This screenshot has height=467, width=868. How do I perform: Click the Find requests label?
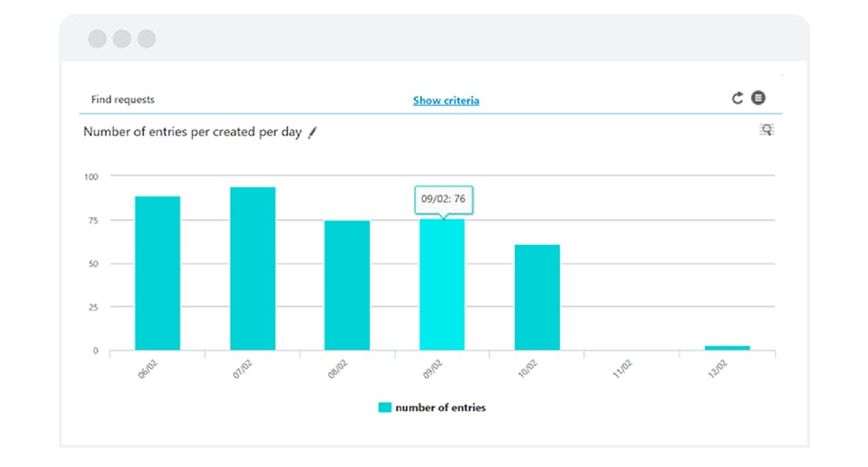123,100
